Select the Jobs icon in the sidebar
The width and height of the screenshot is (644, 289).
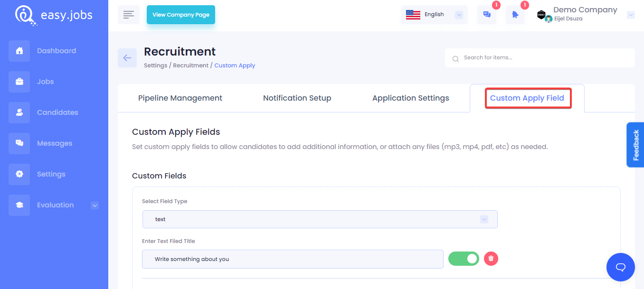19,81
